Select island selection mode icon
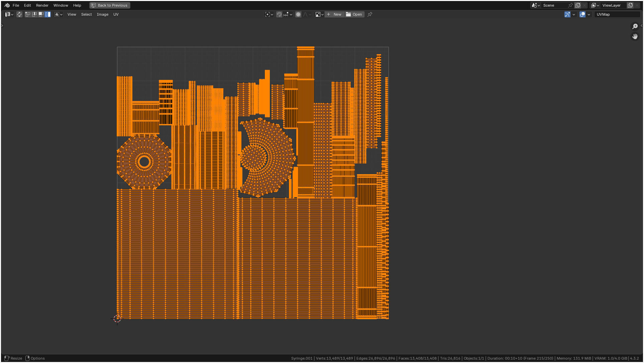 click(x=48, y=14)
